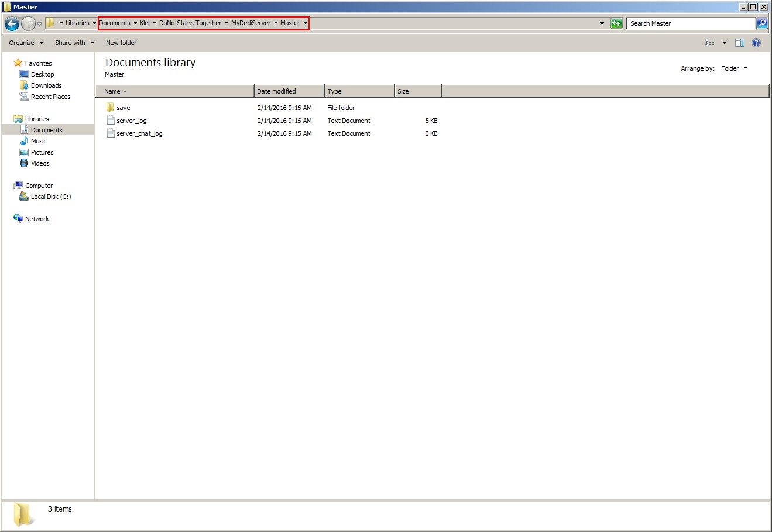Select the server_log file name
The image size is (772, 532).
(x=132, y=121)
